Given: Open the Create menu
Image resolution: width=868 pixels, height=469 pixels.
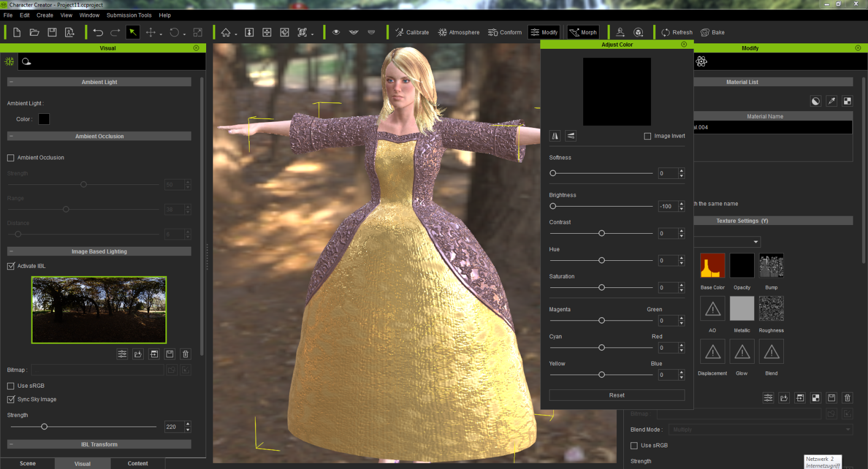Looking at the screenshot, I should coord(45,15).
